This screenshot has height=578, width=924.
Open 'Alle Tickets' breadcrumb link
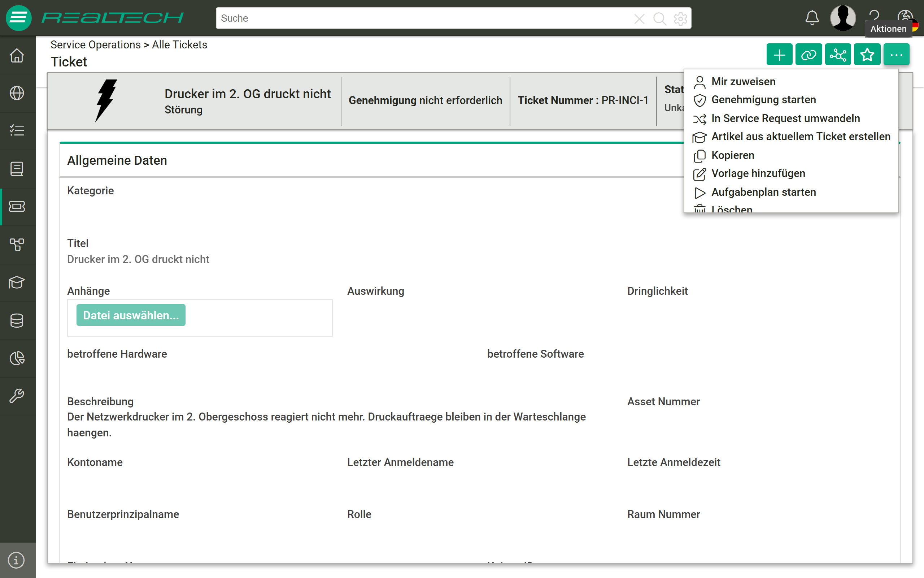tap(179, 45)
